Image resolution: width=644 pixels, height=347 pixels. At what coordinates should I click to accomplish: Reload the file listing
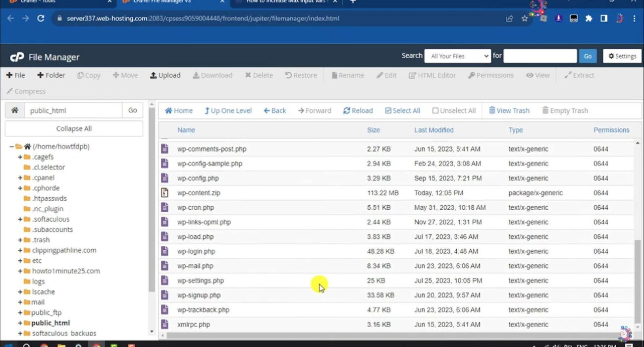pos(358,111)
